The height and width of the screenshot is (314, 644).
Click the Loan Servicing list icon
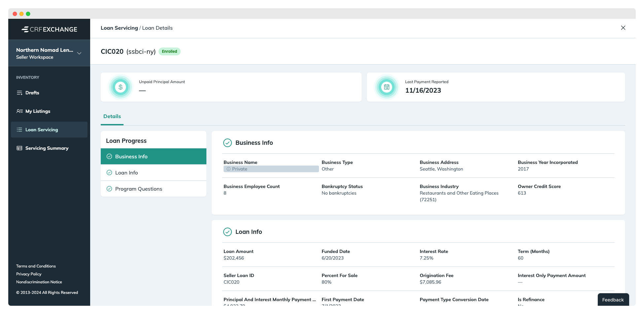[19, 130]
